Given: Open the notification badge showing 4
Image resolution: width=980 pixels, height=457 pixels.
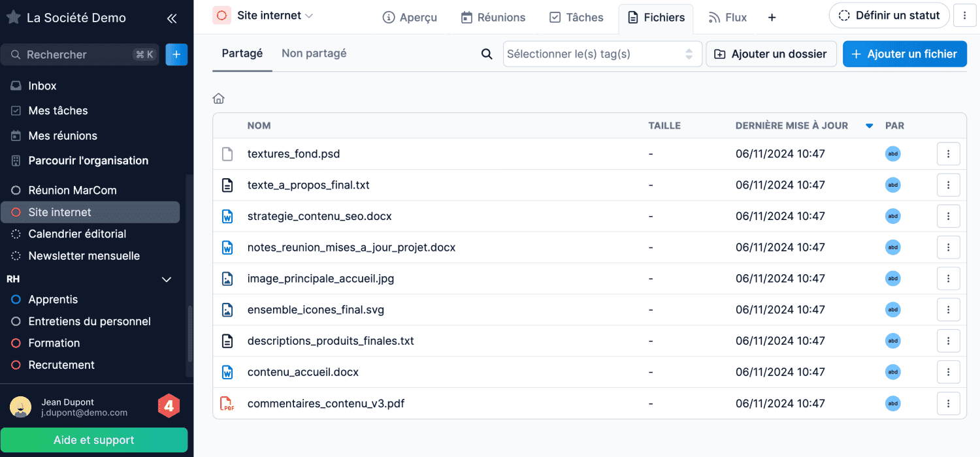Looking at the screenshot, I should tap(169, 406).
